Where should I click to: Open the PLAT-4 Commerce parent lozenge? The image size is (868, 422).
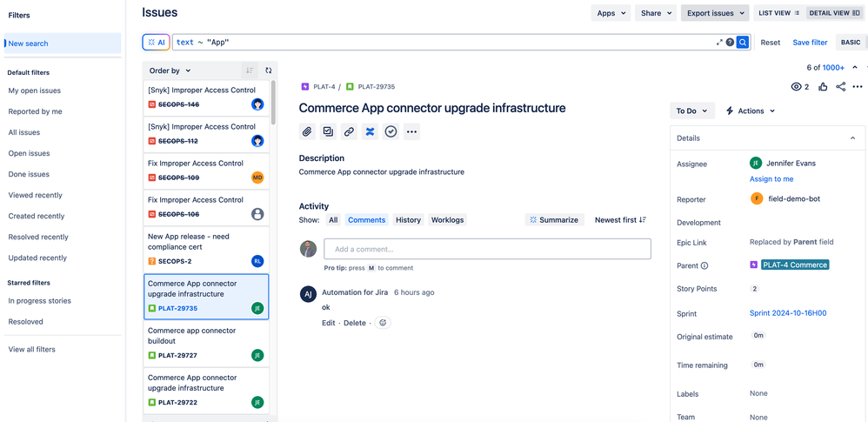coord(794,265)
